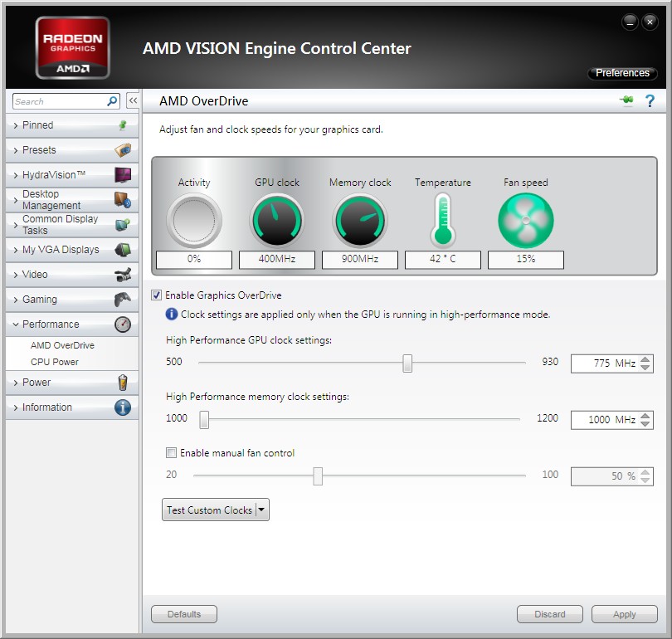Click the Information 'i' icon in sidebar
Image resolution: width=672 pixels, height=639 pixels.
[x=123, y=407]
